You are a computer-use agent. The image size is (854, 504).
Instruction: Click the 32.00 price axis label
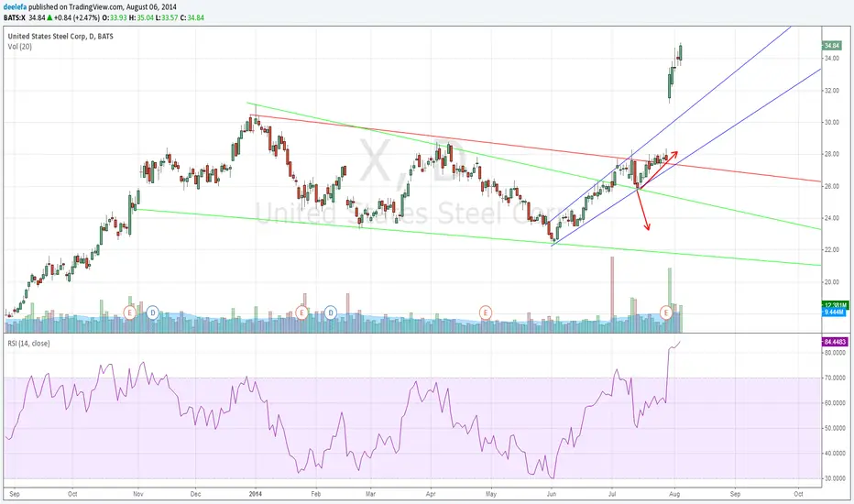[831, 91]
